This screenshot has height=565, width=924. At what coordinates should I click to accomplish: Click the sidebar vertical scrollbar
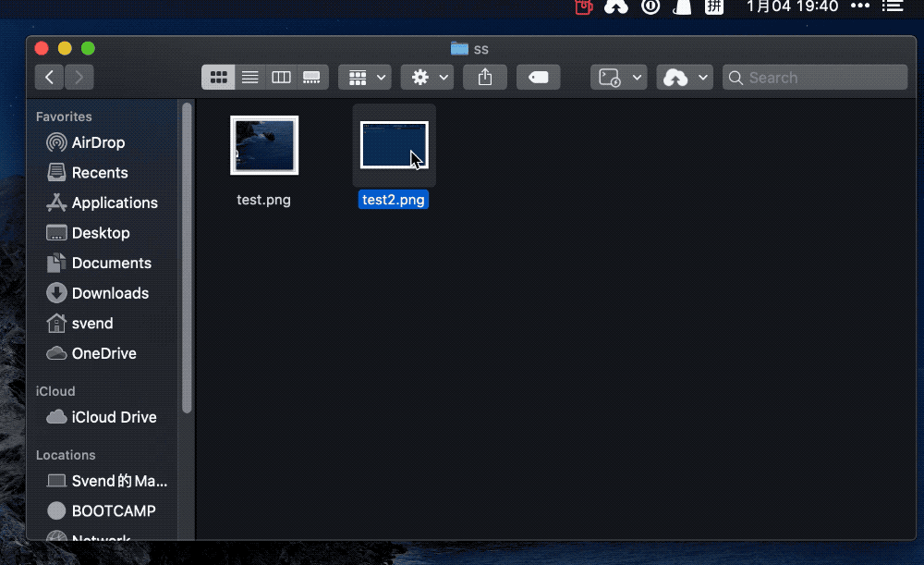pyautogui.click(x=187, y=258)
